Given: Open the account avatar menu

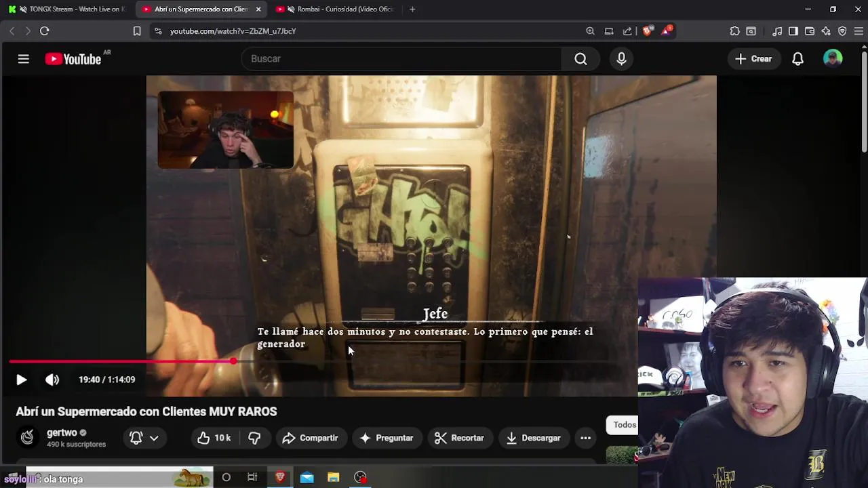Looking at the screenshot, I should 833,59.
